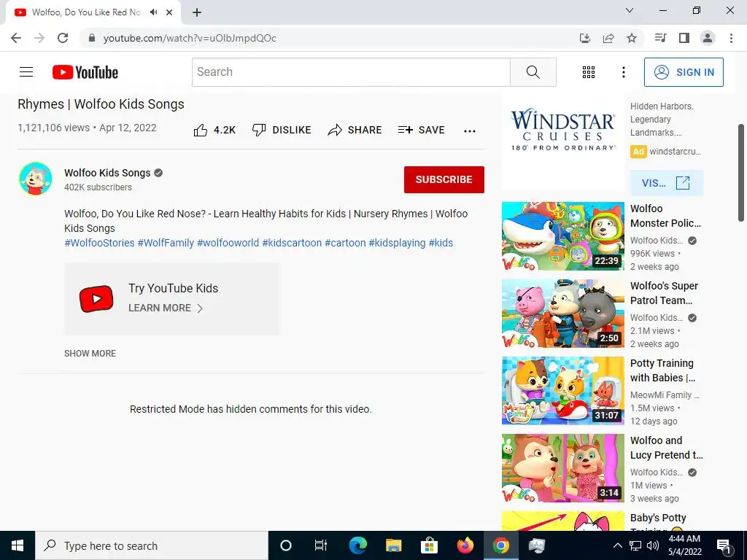Open the YouTube apps grid
Screen dimensions: 747x560
(589, 72)
